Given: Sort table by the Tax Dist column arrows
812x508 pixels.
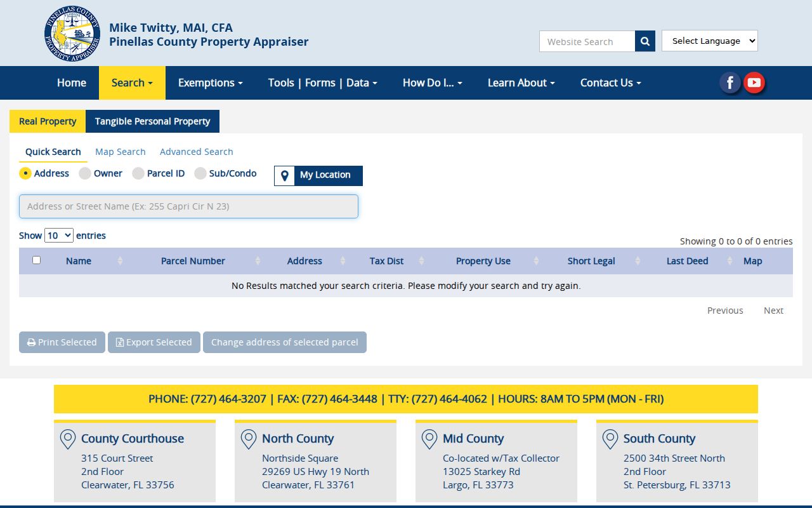Looking at the screenshot, I should (421, 261).
